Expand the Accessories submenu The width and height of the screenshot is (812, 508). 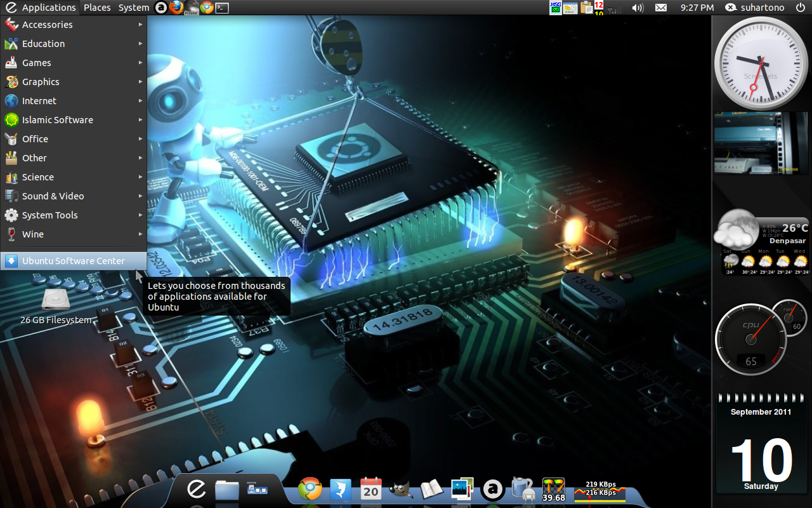click(x=74, y=25)
